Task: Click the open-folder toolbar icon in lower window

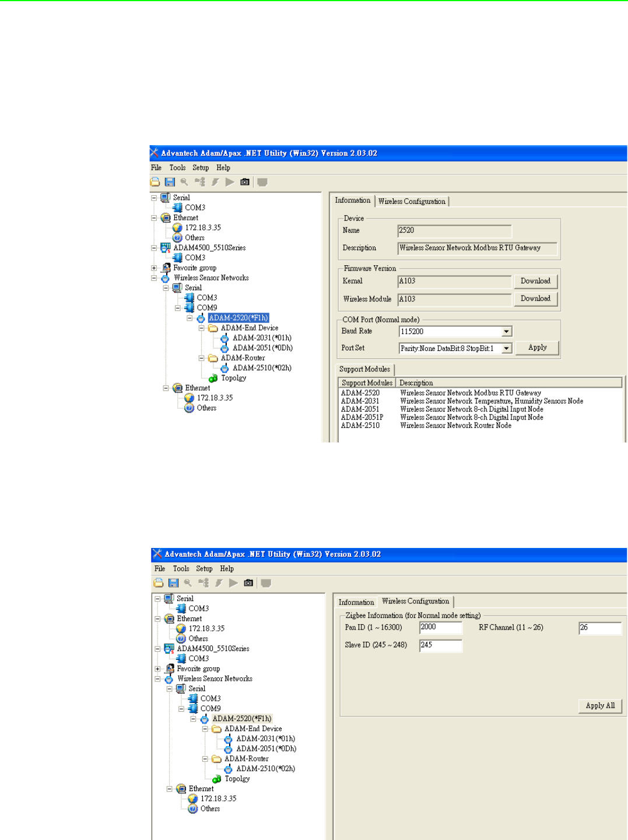Action: click(x=159, y=583)
